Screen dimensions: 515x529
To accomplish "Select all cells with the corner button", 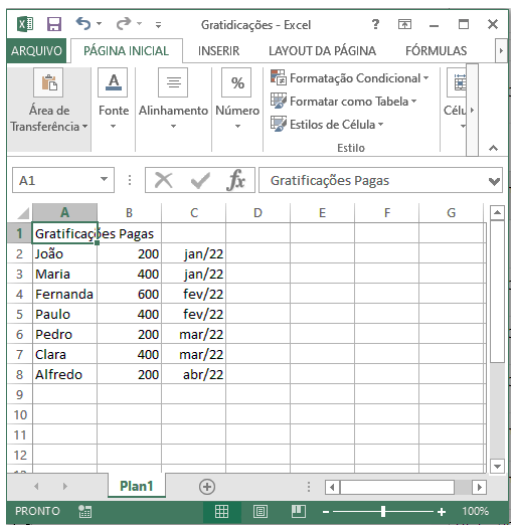I will 22,213.
